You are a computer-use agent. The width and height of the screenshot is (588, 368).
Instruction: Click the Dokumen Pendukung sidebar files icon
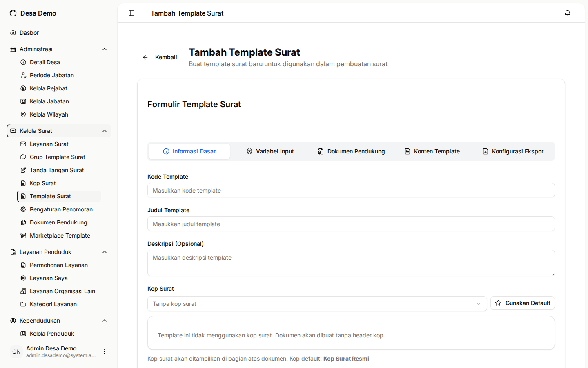coord(23,222)
